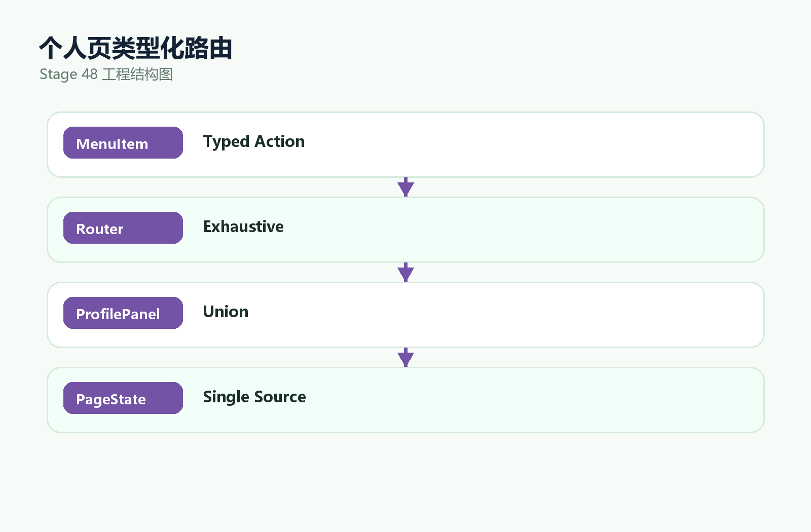Click the Router purple badge
Viewport: 811px width, 532px height.
pos(123,228)
